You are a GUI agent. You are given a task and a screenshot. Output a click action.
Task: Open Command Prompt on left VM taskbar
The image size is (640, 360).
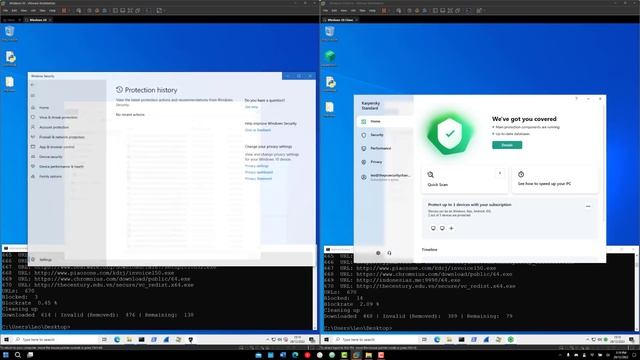(x=142, y=340)
